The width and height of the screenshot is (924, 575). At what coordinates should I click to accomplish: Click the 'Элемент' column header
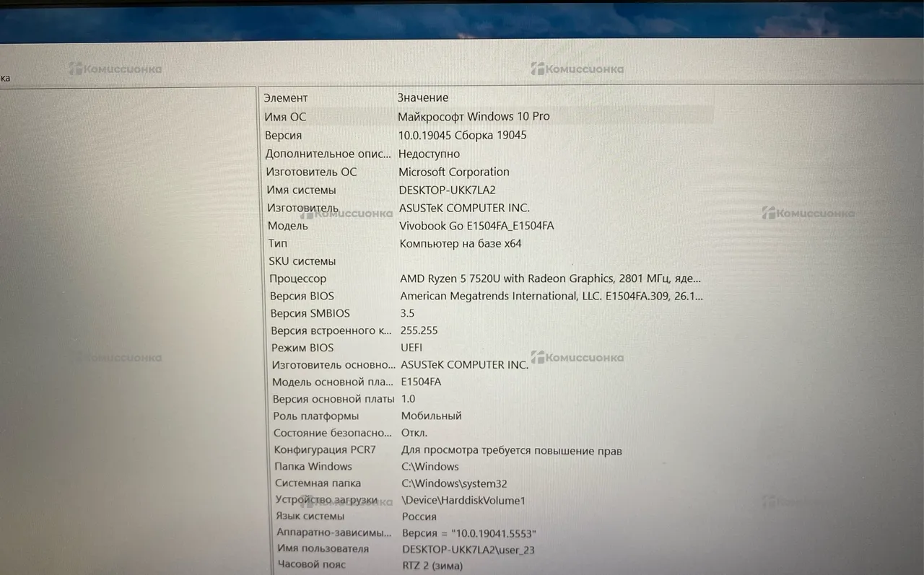point(285,97)
